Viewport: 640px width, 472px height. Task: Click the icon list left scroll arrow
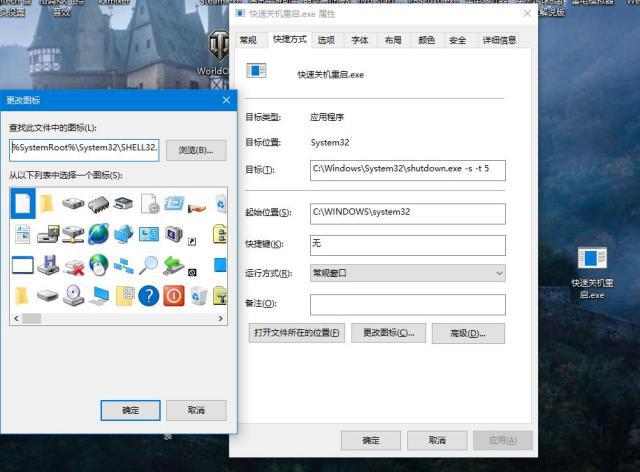click(16, 318)
